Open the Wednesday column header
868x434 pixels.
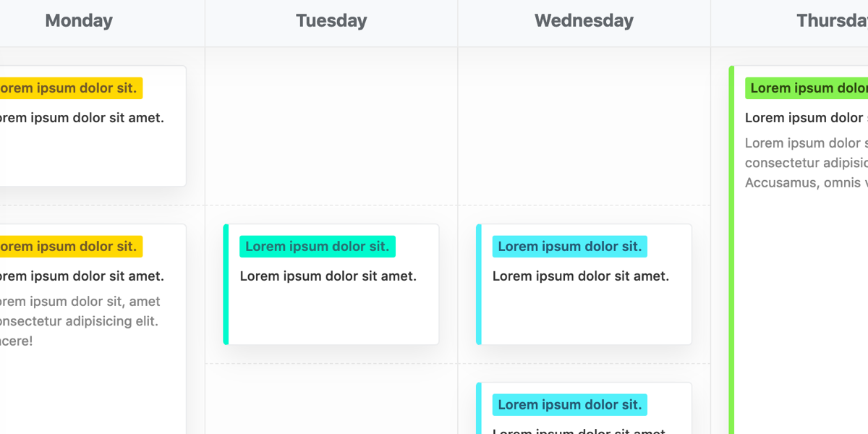[584, 21]
